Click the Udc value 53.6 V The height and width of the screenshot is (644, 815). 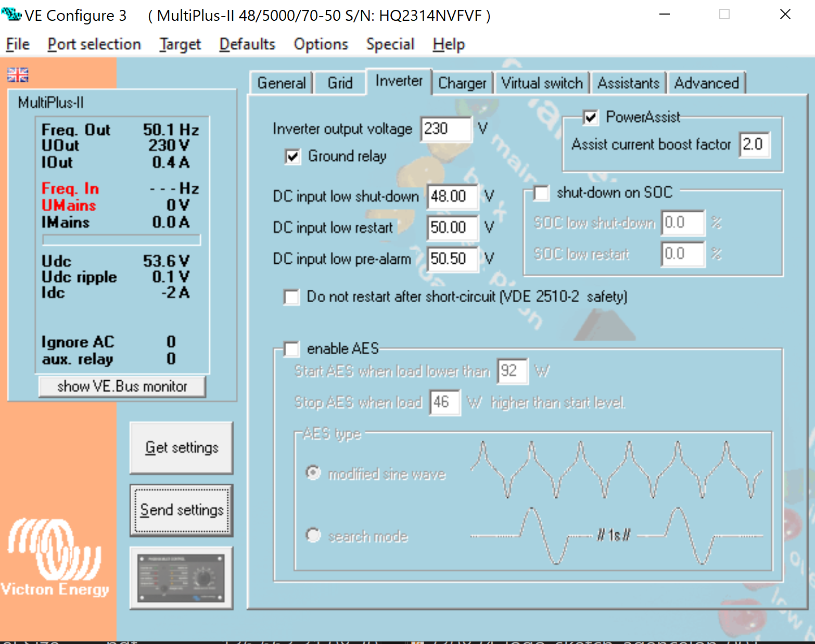(x=167, y=261)
